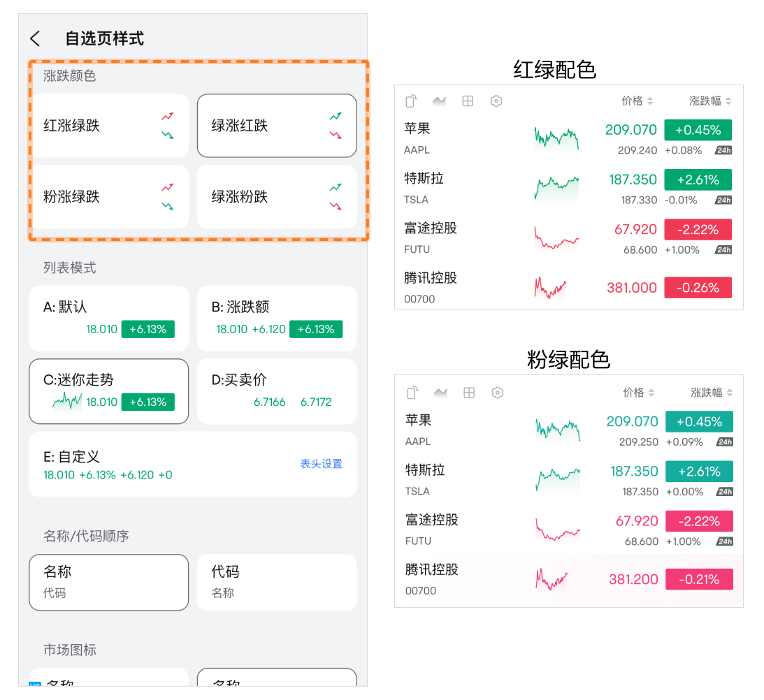
Task: Click the area chart icon in 粉绿配色 panel
Action: coord(440,393)
